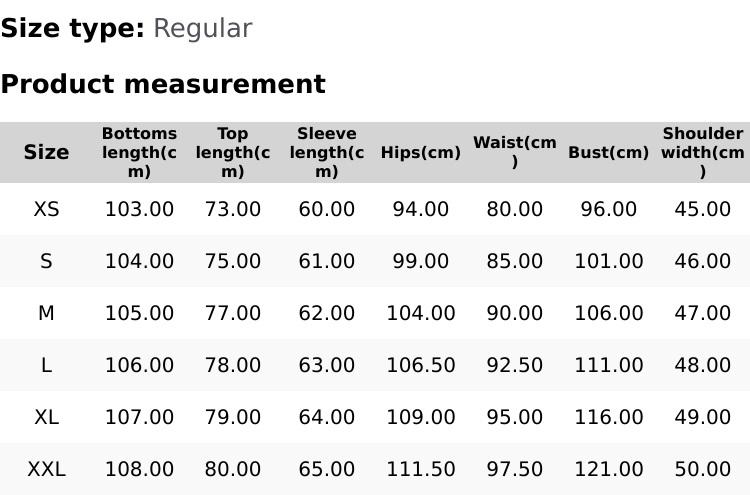Click the Size column header
750x495 pixels.
[x=46, y=152]
